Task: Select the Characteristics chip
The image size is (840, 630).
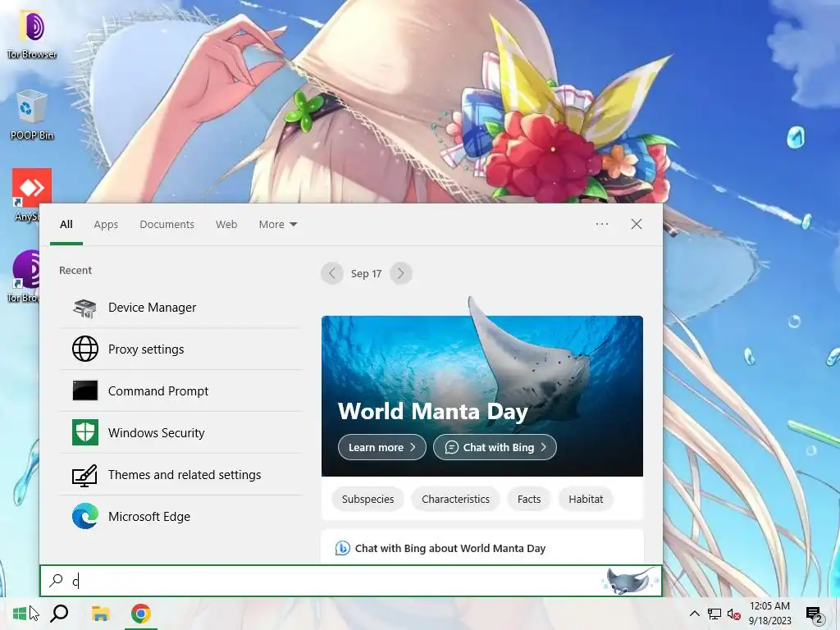Action: [455, 500]
